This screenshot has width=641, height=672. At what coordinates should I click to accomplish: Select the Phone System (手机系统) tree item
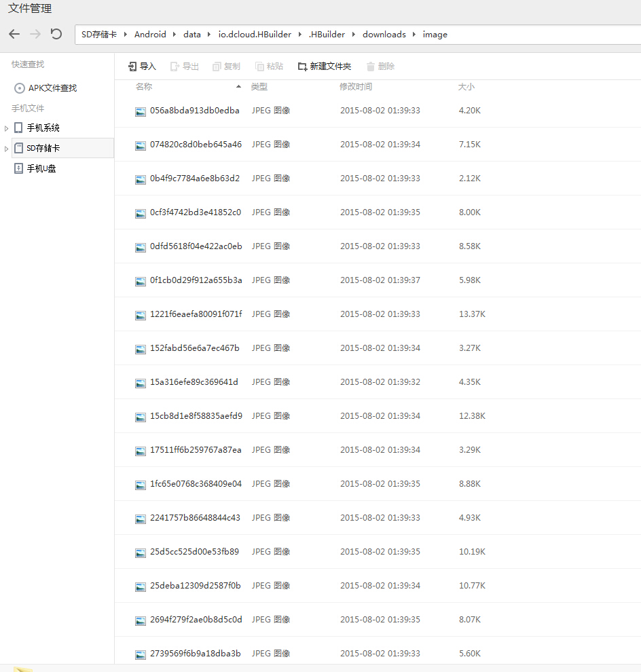click(x=43, y=128)
